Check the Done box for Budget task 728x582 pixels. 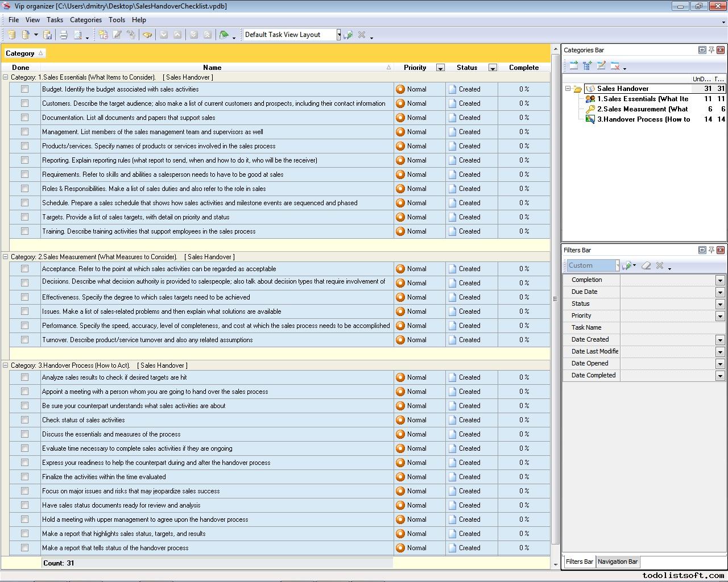click(24, 89)
